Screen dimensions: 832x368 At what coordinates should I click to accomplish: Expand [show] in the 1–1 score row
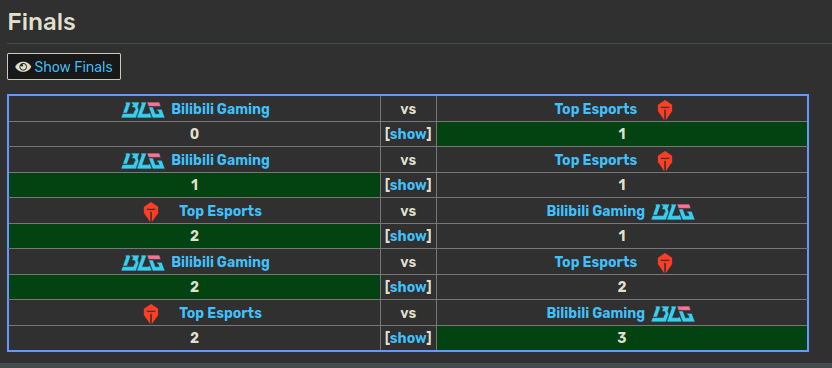pos(408,185)
